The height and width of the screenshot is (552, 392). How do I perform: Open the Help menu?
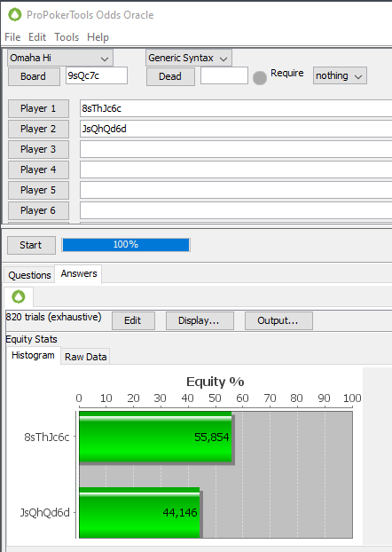coord(98,37)
